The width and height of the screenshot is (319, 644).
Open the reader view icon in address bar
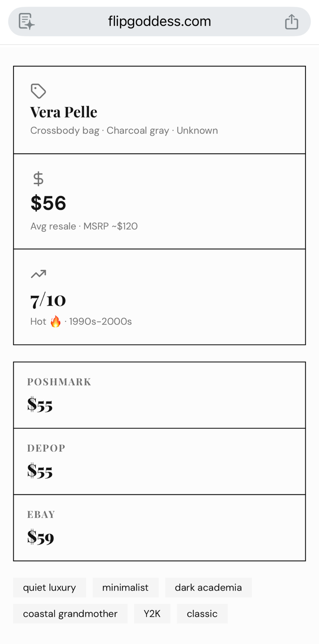click(26, 21)
